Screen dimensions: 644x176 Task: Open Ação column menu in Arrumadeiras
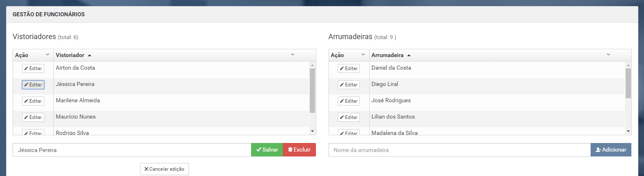click(x=363, y=55)
